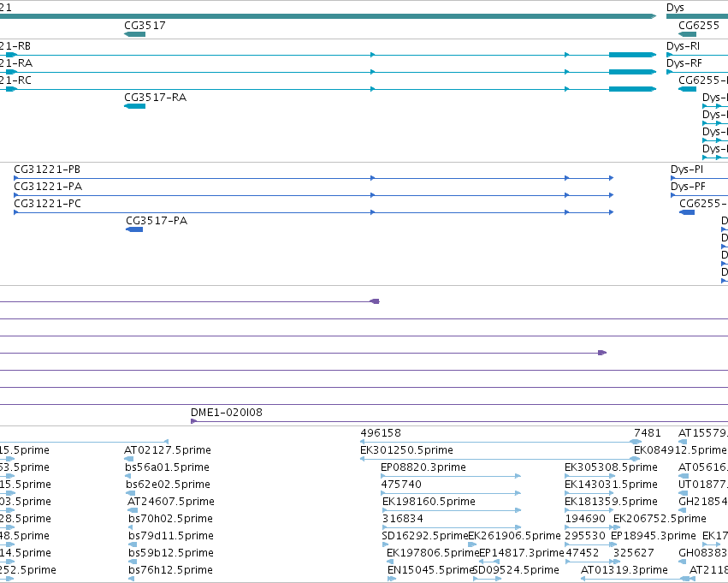Image resolution: width=728 pixels, height=583 pixels.
Task: Select the DME1-020I08 feature label
Action: (x=227, y=413)
